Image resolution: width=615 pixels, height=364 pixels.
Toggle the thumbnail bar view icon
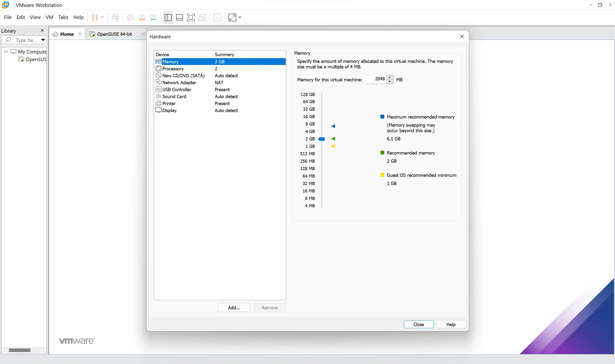[x=180, y=18]
